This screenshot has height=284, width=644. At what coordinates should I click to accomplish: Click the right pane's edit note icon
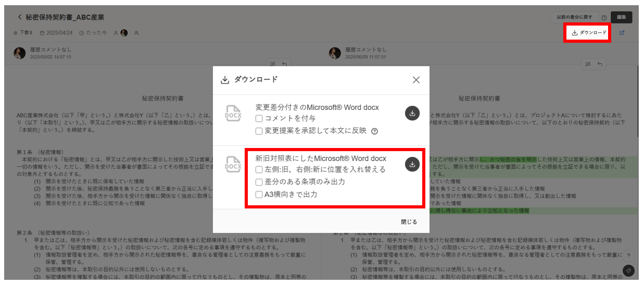coord(587,64)
